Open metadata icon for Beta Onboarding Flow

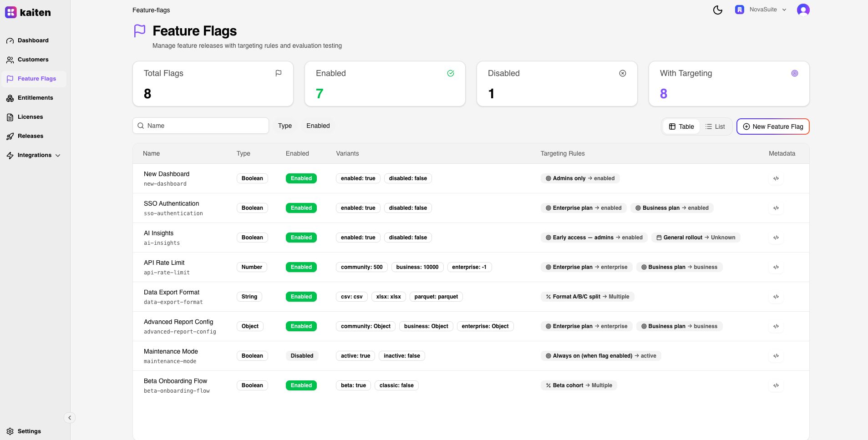pos(776,385)
